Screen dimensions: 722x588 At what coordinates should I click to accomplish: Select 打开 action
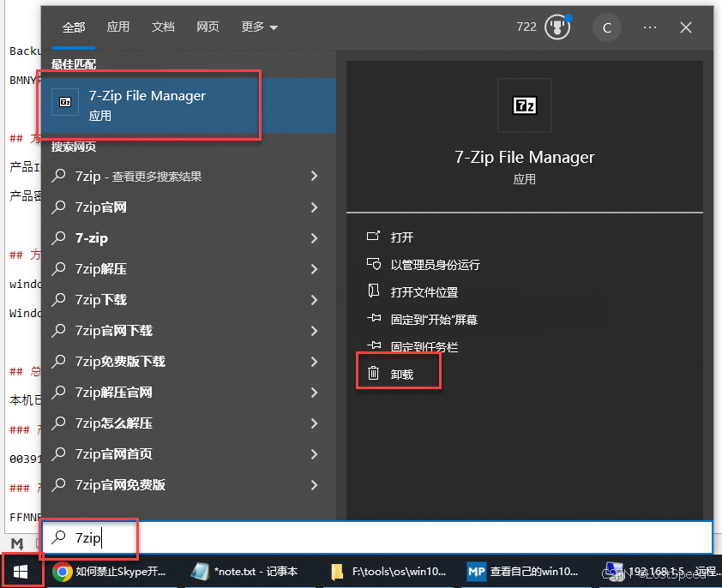(401, 237)
